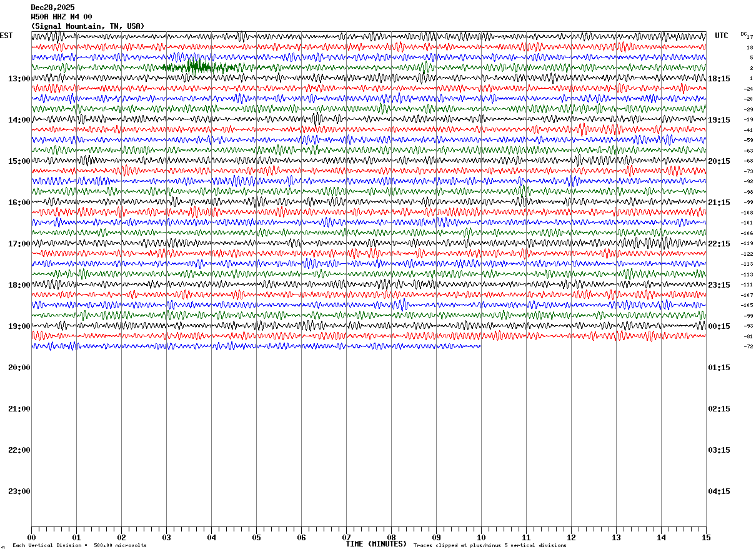Click the 02:15 UTC time label
The height and width of the screenshot is (554, 756).
click(719, 409)
